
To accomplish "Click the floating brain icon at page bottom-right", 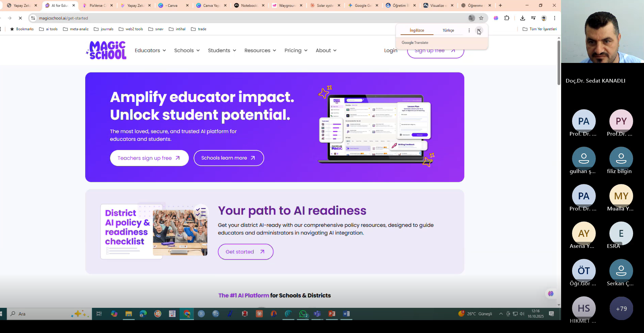I will coord(551,293).
